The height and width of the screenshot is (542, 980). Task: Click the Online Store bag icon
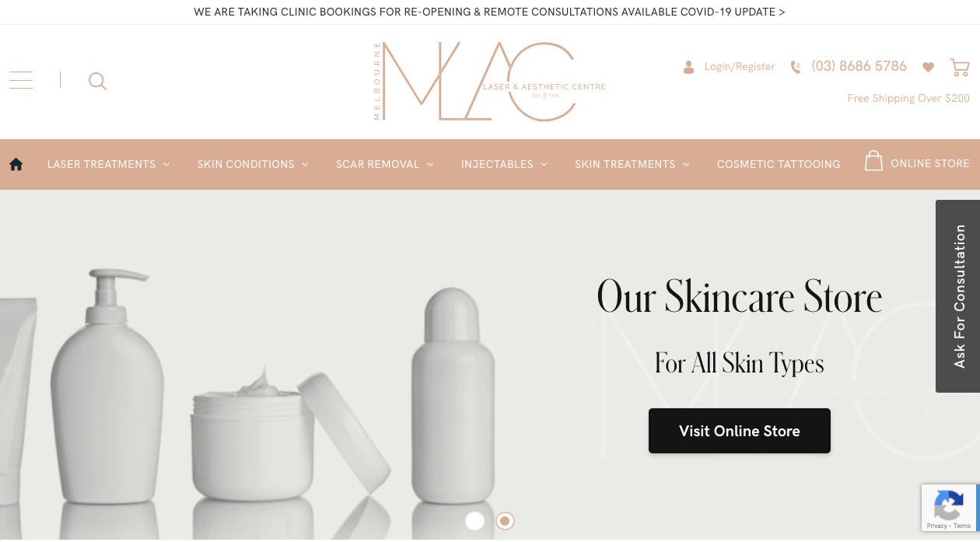[873, 161]
